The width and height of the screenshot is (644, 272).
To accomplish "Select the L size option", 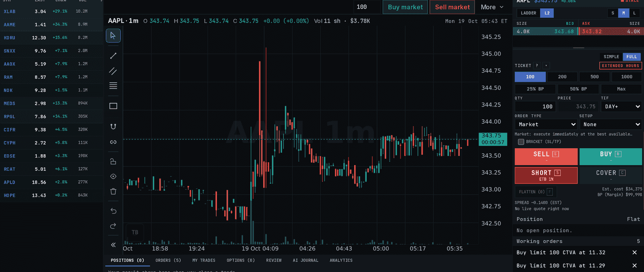I will pos(634,13).
